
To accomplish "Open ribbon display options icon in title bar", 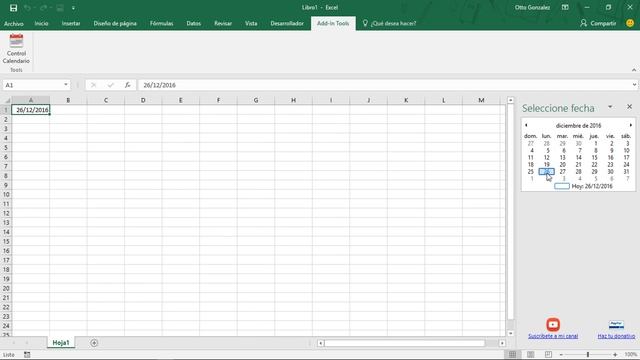I will [565, 7].
